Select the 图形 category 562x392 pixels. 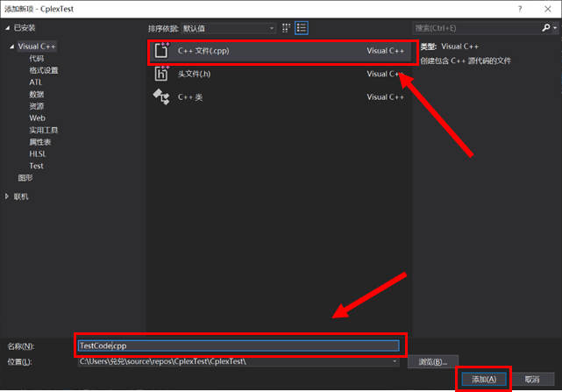[25, 177]
